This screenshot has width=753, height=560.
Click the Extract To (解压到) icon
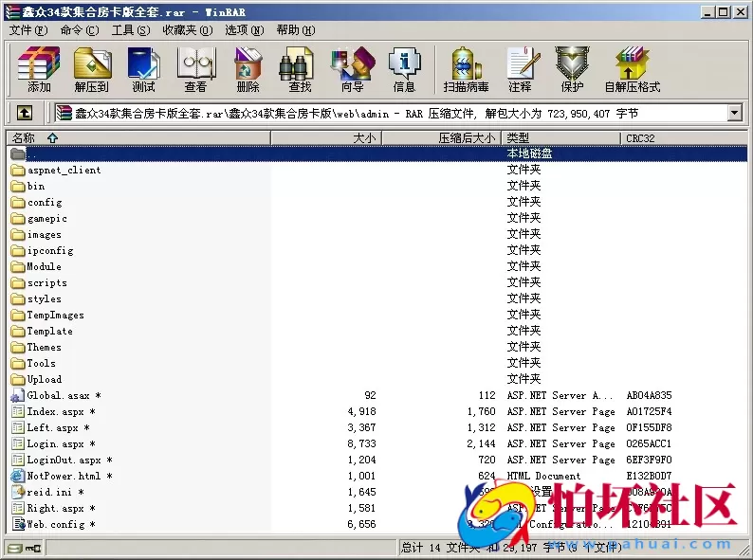click(x=92, y=69)
